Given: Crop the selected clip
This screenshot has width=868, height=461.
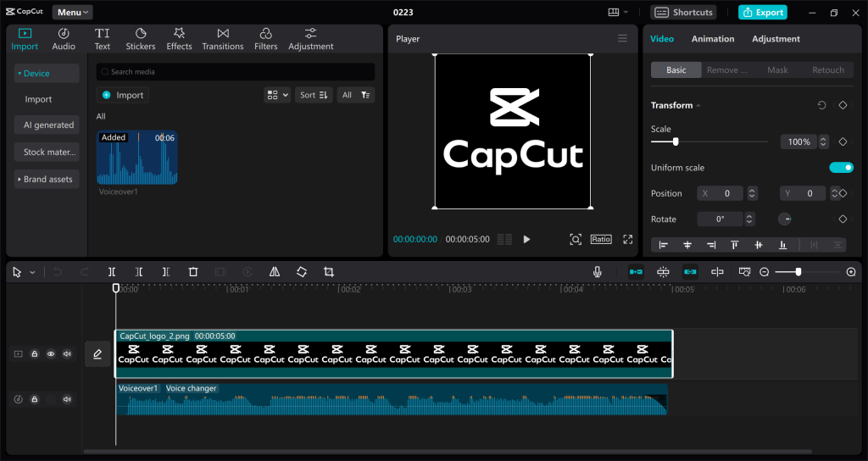Looking at the screenshot, I should [329, 272].
